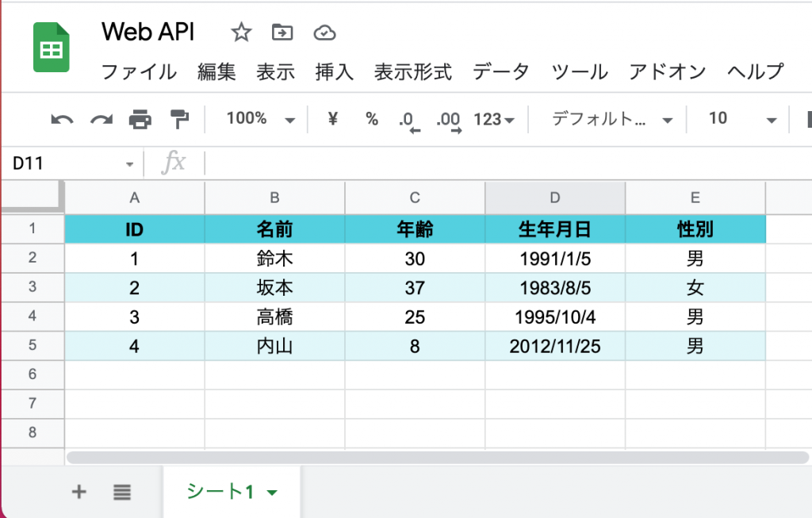
Task: Print the spreadsheet
Action: point(140,120)
